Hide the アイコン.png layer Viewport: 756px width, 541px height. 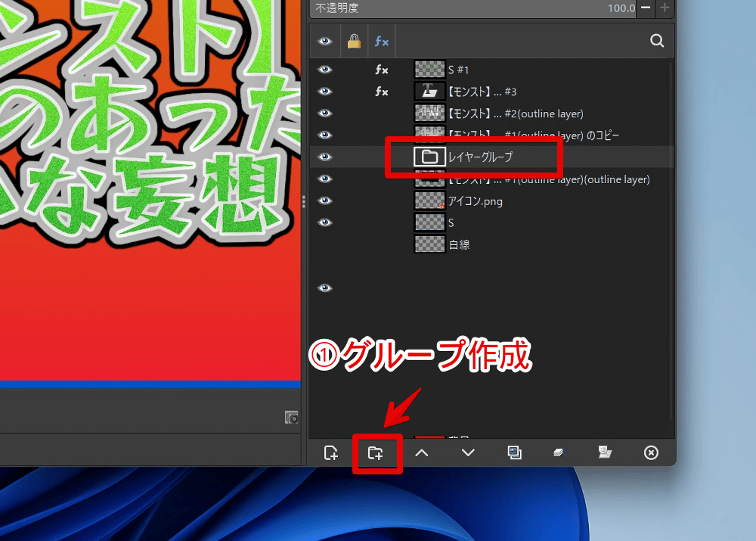coord(325,201)
